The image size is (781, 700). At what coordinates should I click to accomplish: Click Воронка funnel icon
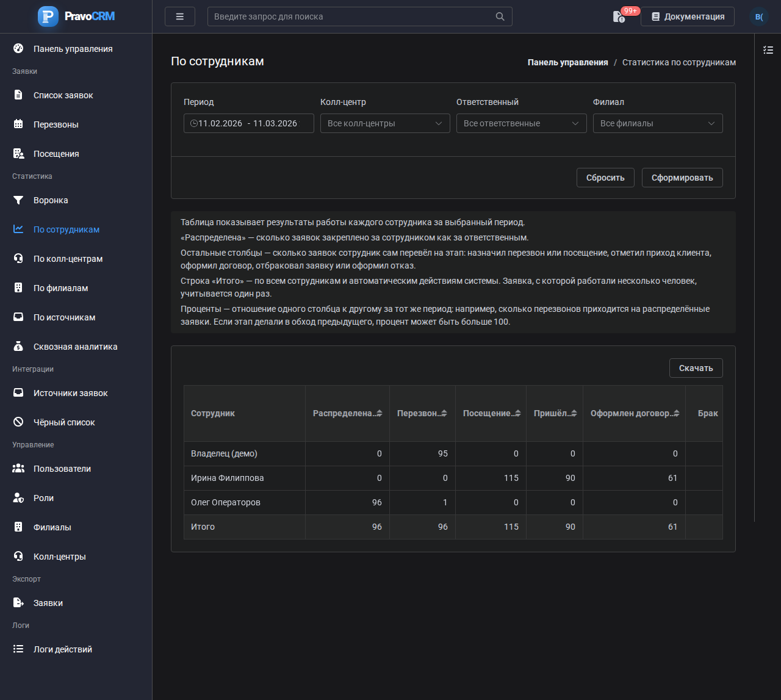(18, 200)
